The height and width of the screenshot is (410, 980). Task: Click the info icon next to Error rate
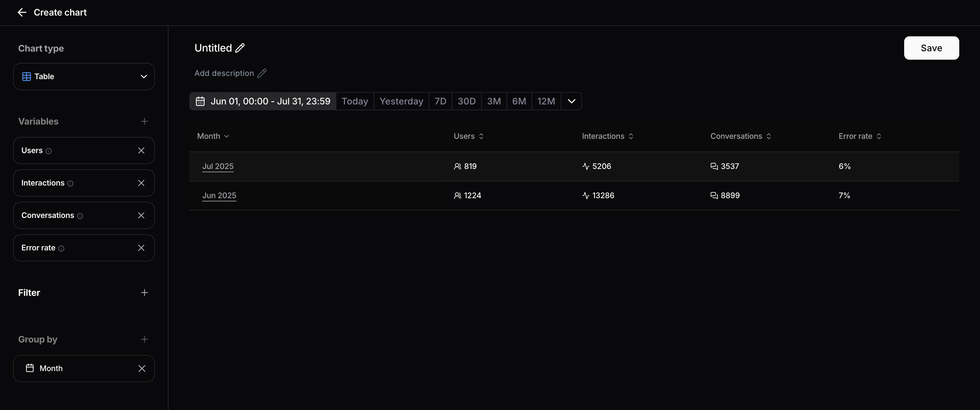click(x=61, y=248)
